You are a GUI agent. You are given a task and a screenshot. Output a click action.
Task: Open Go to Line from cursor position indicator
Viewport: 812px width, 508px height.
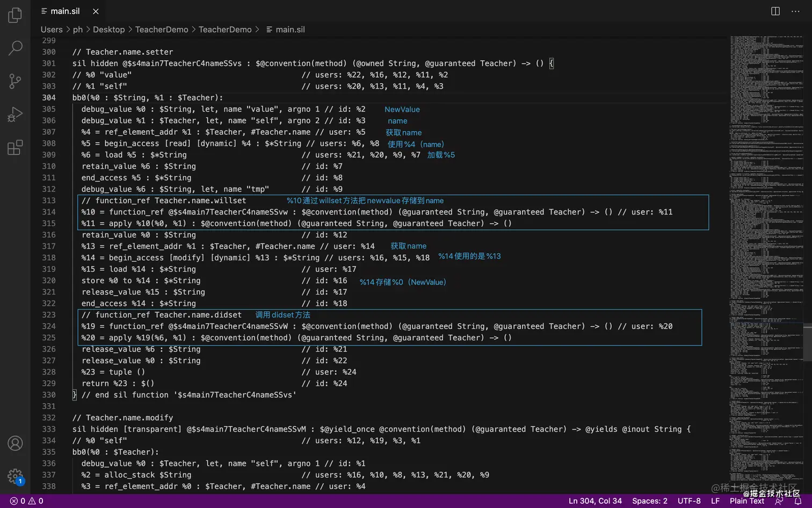click(x=595, y=501)
